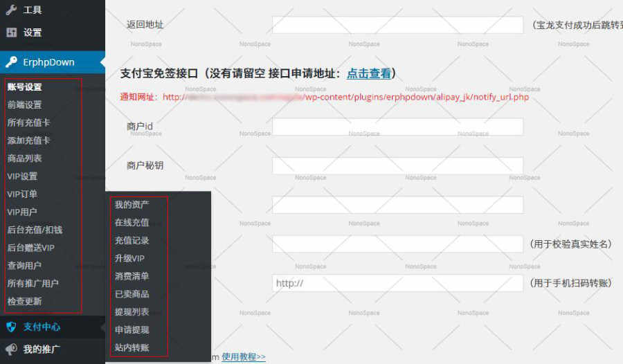This screenshot has height=364, width=623.
Task: View VIP用户 list
Action: point(22,212)
